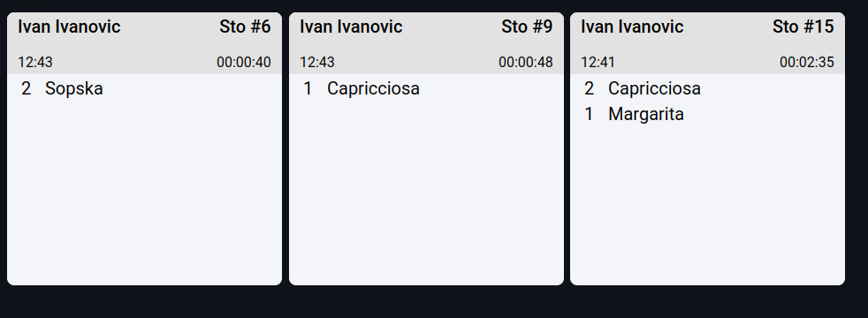Click the Sto #6 table label
Image resolution: width=868 pixels, height=318 pixels.
[x=245, y=26]
